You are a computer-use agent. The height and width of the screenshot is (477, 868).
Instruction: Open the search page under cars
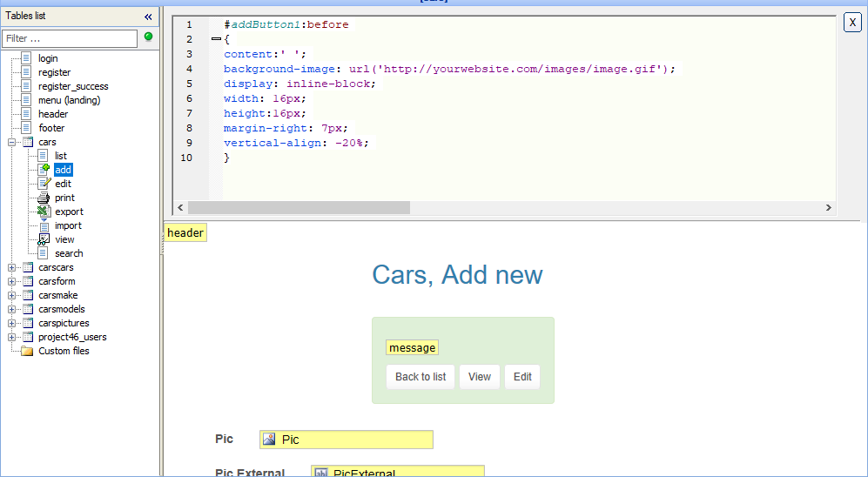(x=69, y=253)
